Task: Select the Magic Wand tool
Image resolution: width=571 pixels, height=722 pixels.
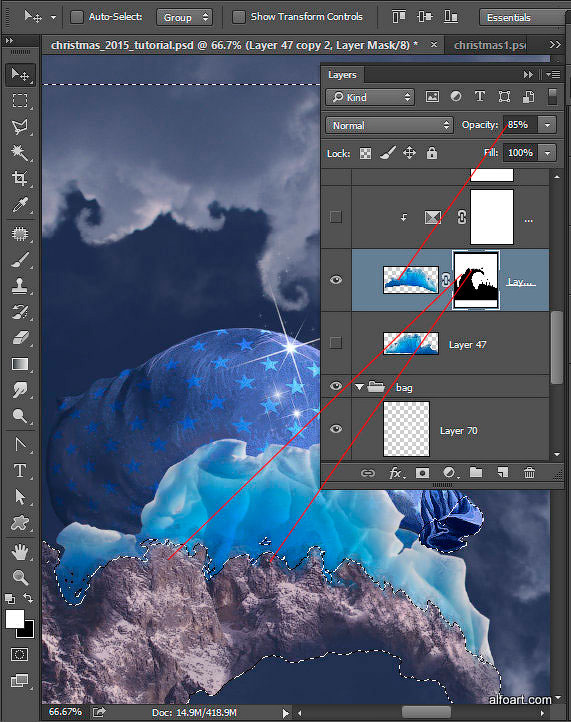Action: 20,152
